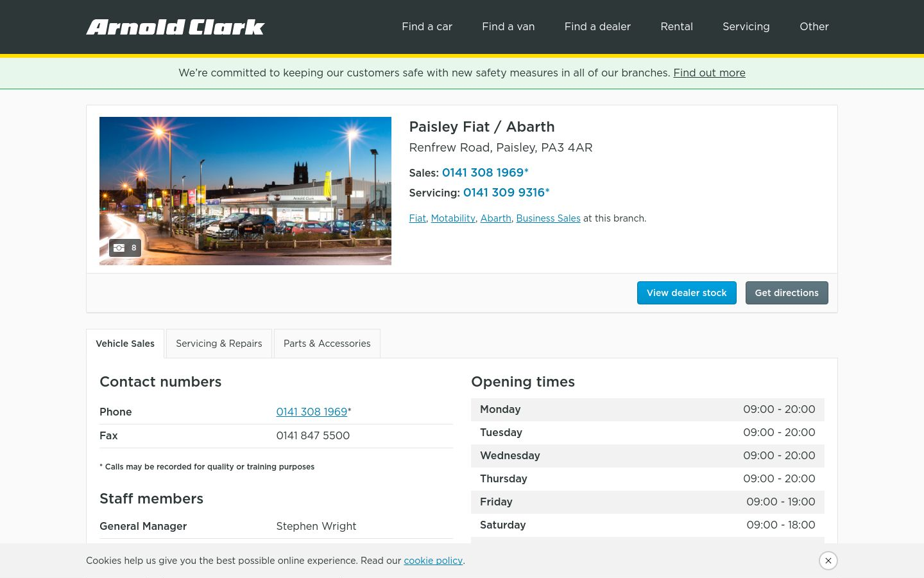Screen dimensions: 924x578
Task: Open the Business Sales link
Action: 548,218
